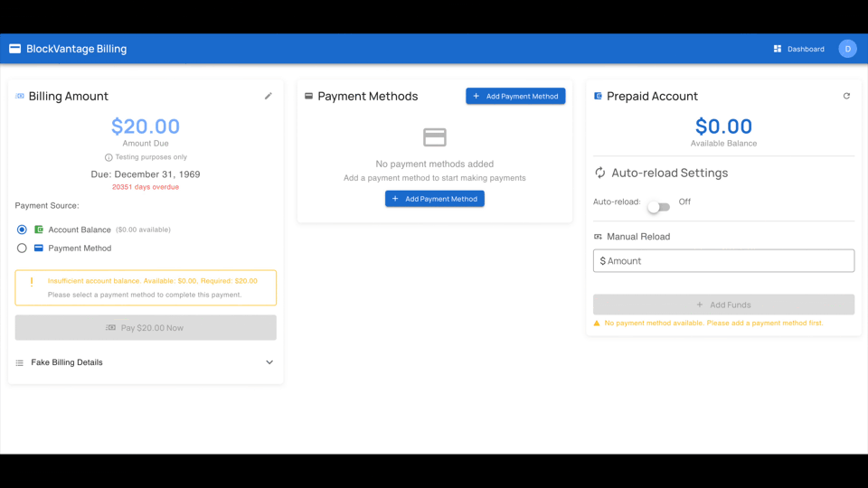Open the Dashboard link in header

coord(798,49)
